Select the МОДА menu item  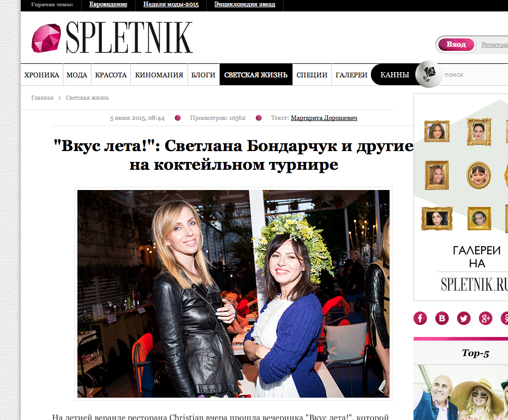pyautogui.click(x=77, y=75)
